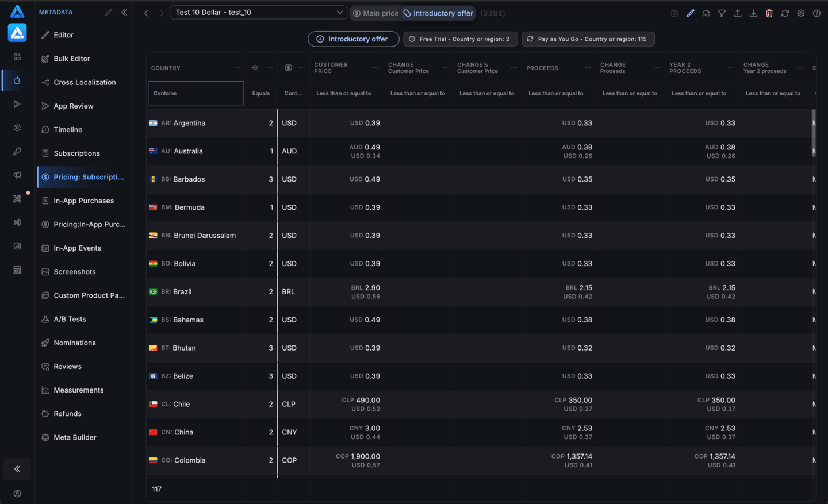Image resolution: width=828 pixels, height=504 pixels.
Task: Click the blue pencil edit icon in toolbar
Action: click(x=690, y=13)
